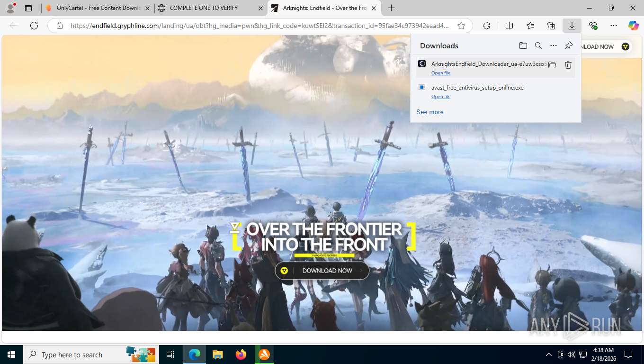View site information lock icon

click(60, 26)
